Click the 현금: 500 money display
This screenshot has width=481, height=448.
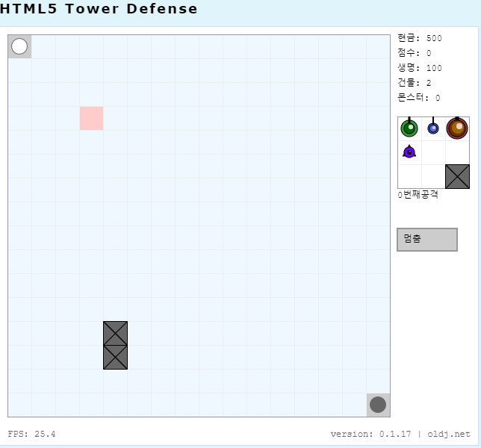pos(419,38)
